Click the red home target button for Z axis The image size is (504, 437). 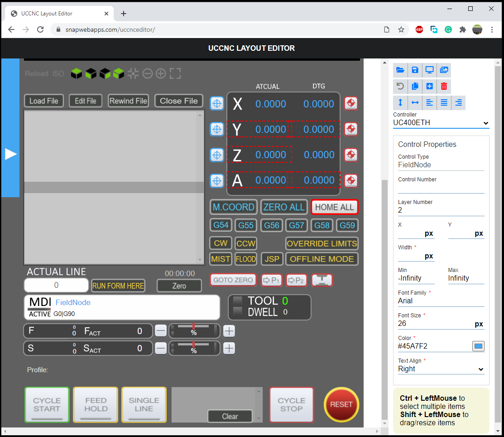pos(351,155)
